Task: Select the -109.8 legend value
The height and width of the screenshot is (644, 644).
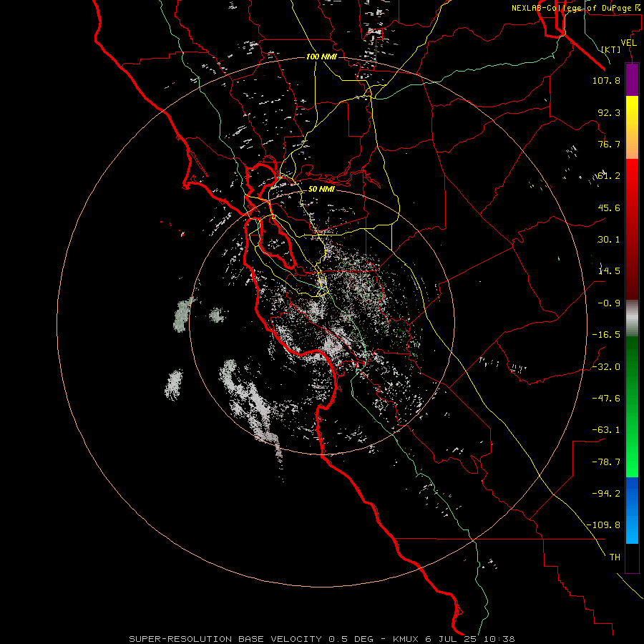Action: coord(604,525)
